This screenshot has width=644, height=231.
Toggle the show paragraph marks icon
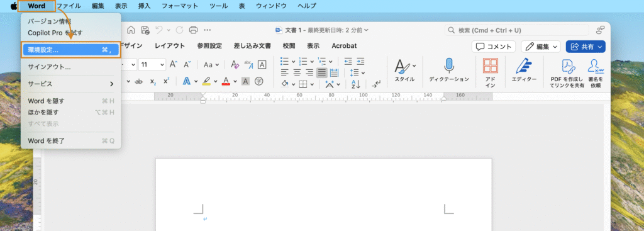(x=376, y=84)
